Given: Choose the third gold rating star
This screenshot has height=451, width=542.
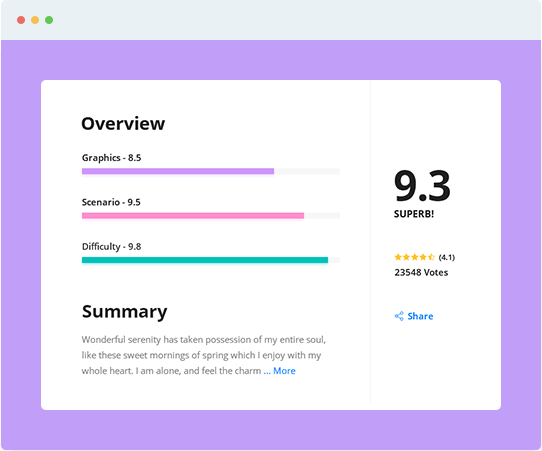Looking at the screenshot, I should click(x=415, y=257).
